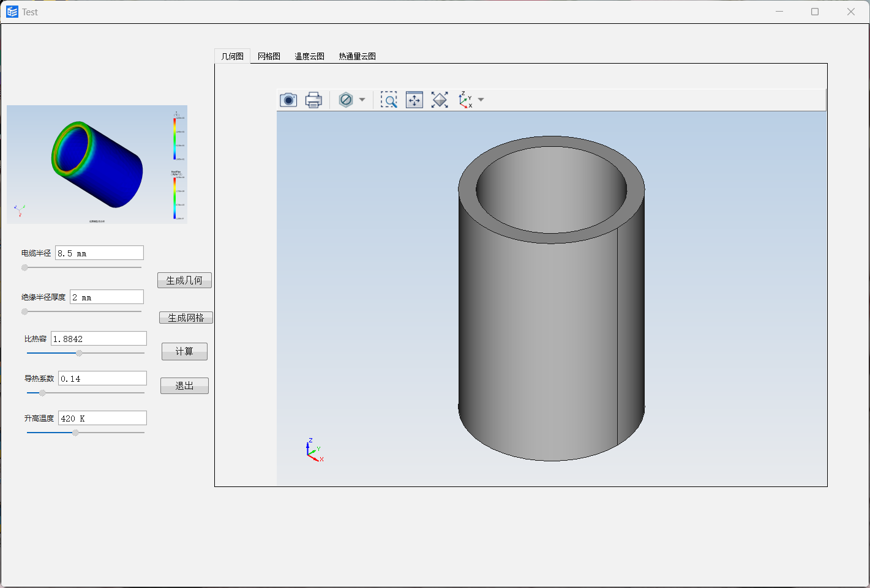Click the 生成网格 button

pyautogui.click(x=186, y=318)
